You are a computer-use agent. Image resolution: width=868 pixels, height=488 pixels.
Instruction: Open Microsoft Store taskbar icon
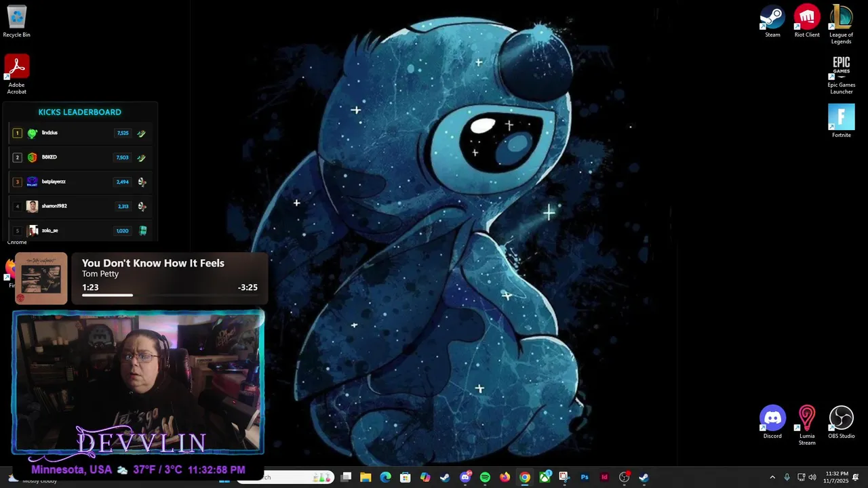coord(405,477)
